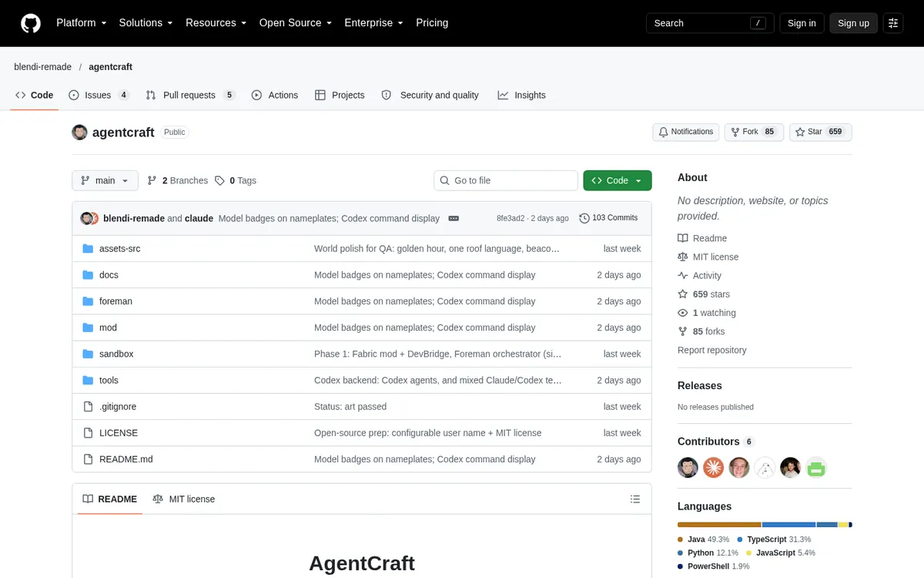Star the agentcraft repository
This screenshot has width=924, height=578.
pos(820,132)
